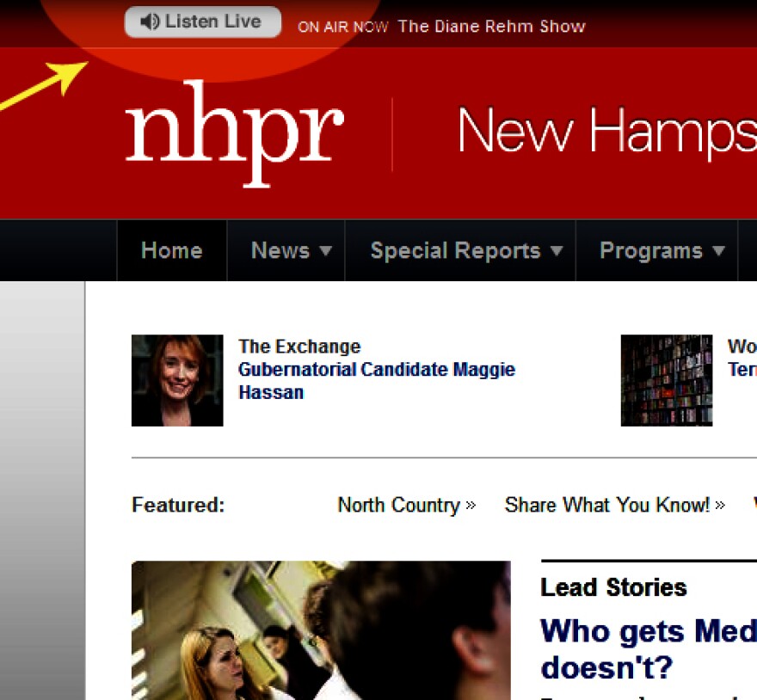The width and height of the screenshot is (757, 700).
Task: Click the dark bookshelf thumbnail image
Action: coord(667,380)
